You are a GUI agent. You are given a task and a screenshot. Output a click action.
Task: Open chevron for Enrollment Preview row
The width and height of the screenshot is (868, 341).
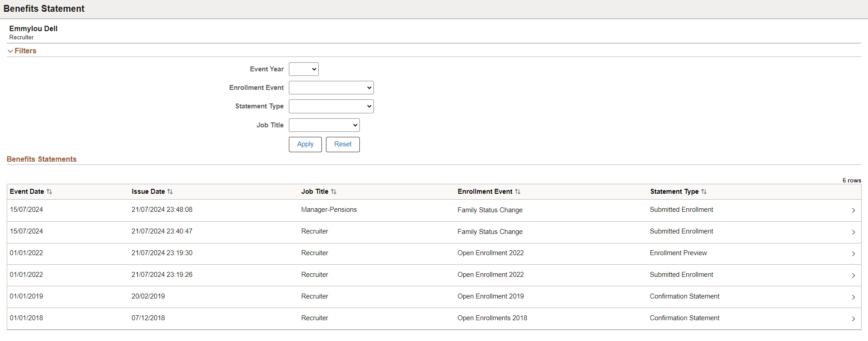pos(854,254)
